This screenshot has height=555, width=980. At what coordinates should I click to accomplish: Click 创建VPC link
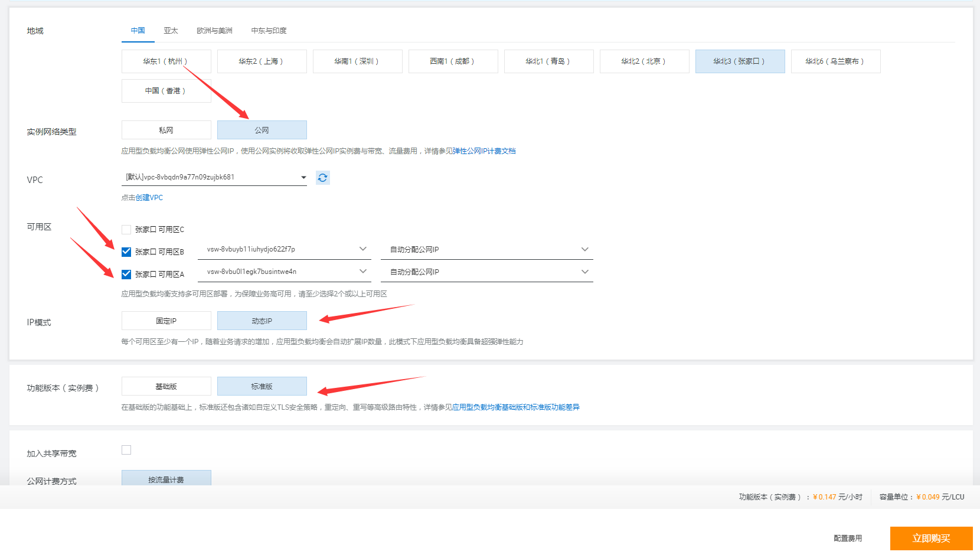click(149, 198)
